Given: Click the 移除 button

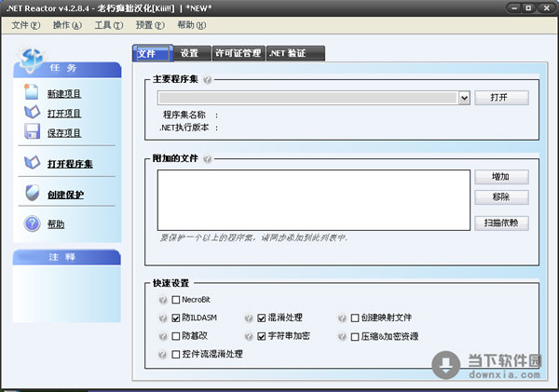Looking at the screenshot, I should [501, 197].
